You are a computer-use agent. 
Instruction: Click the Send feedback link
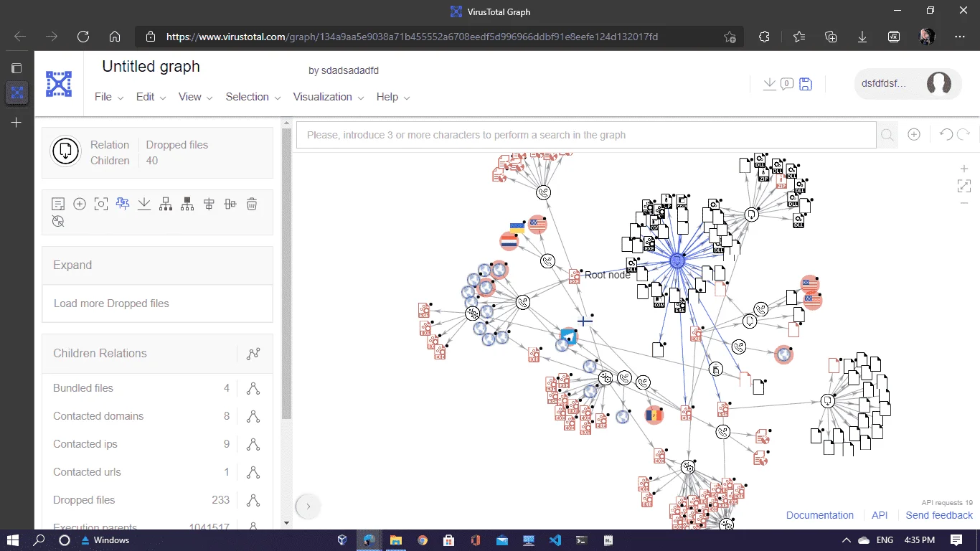click(x=939, y=515)
